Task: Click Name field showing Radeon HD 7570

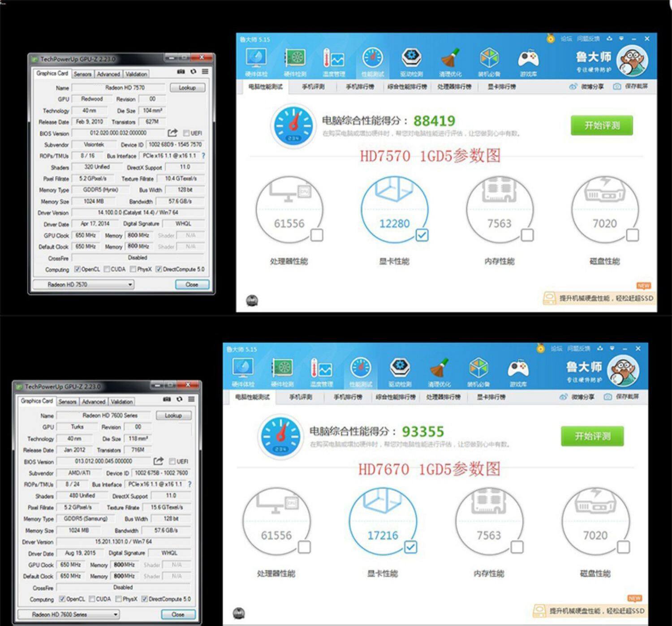Action: point(119,88)
